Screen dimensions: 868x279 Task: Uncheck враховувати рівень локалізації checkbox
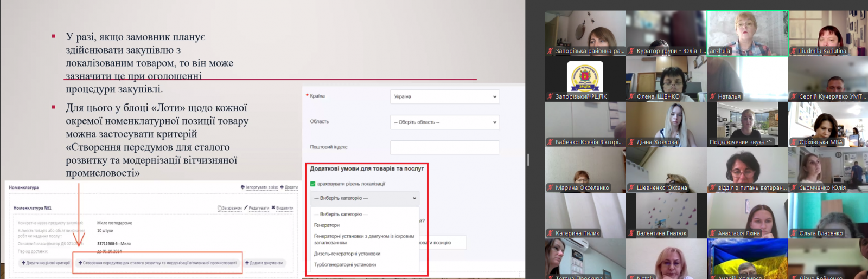coord(313,184)
